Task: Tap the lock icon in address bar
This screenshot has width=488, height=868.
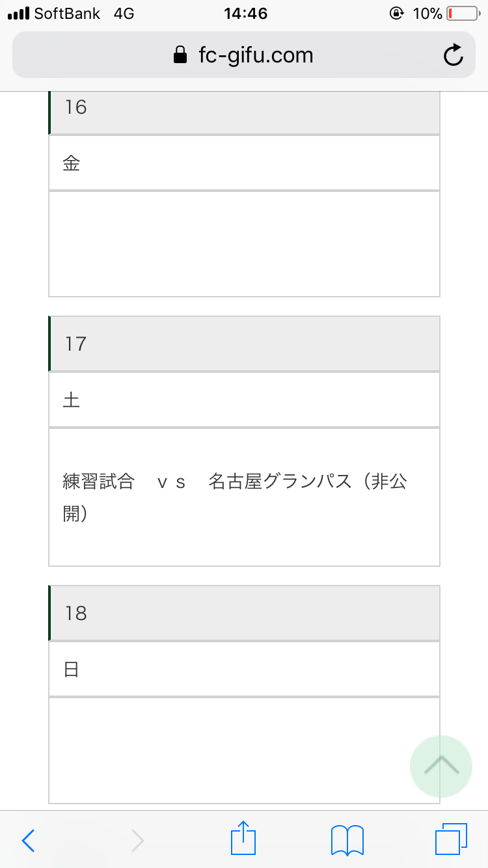Action: coord(180,55)
